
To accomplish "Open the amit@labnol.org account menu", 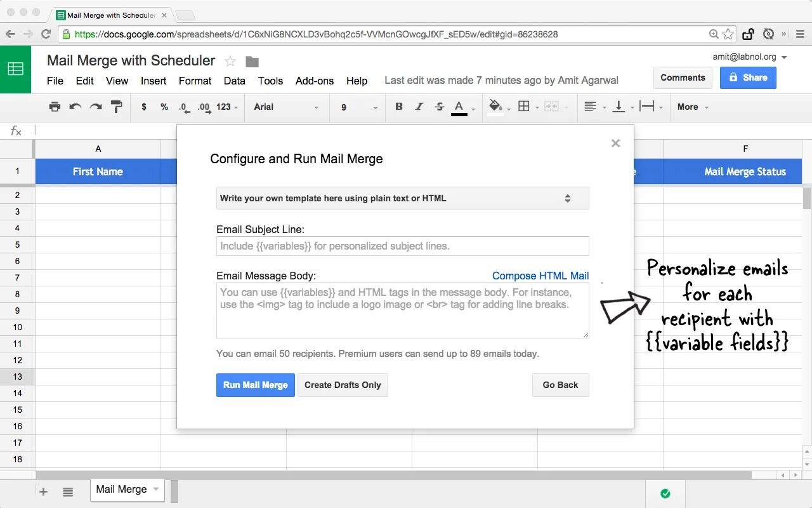I will pos(750,57).
